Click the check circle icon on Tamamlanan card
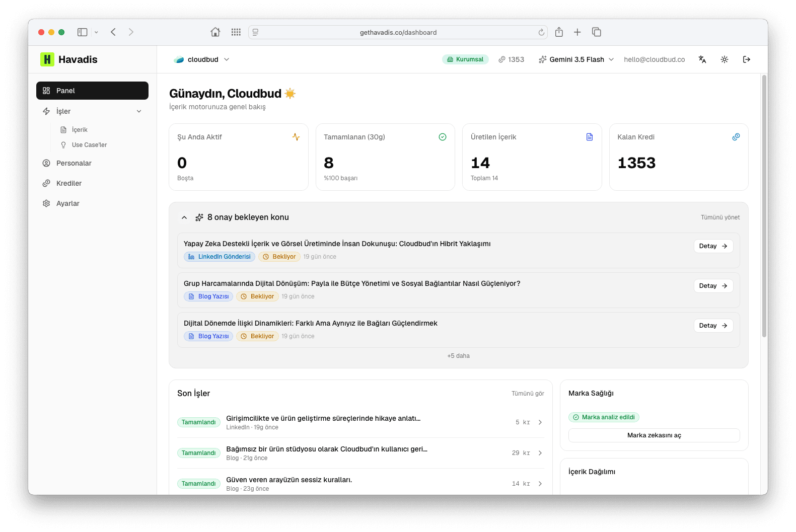Screen dimensions: 796x532 (x=443, y=137)
